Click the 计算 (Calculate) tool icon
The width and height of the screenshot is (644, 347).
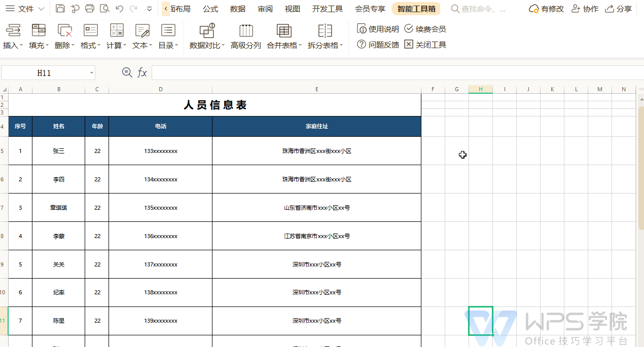[117, 30]
